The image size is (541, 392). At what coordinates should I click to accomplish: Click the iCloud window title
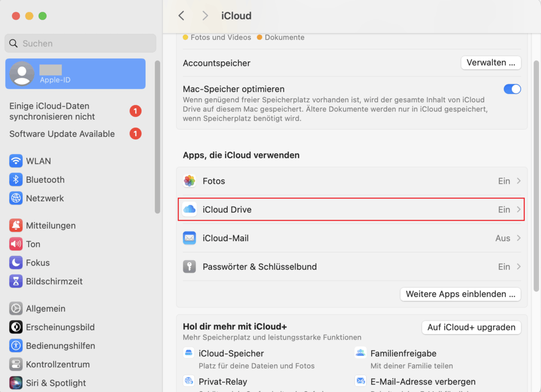pyautogui.click(x=236, y=16)
